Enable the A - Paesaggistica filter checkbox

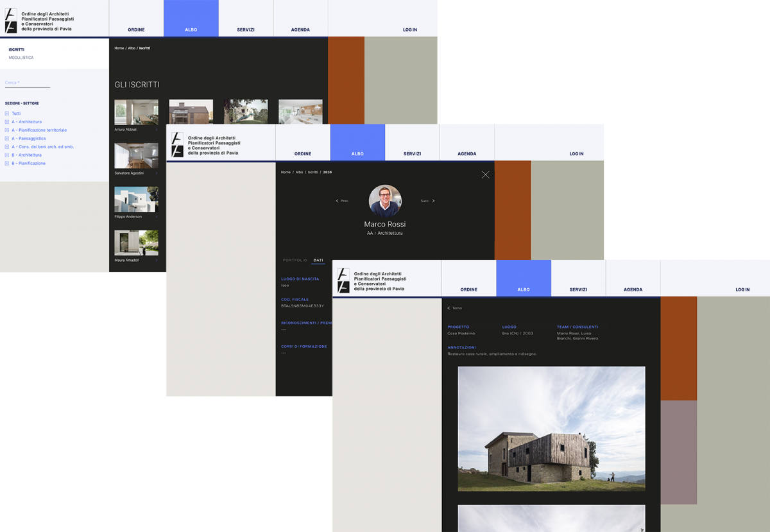pos(6,139)
